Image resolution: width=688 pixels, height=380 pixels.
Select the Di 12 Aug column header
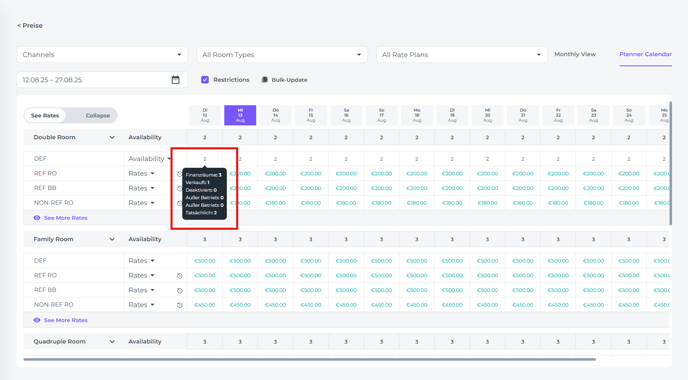205,115
